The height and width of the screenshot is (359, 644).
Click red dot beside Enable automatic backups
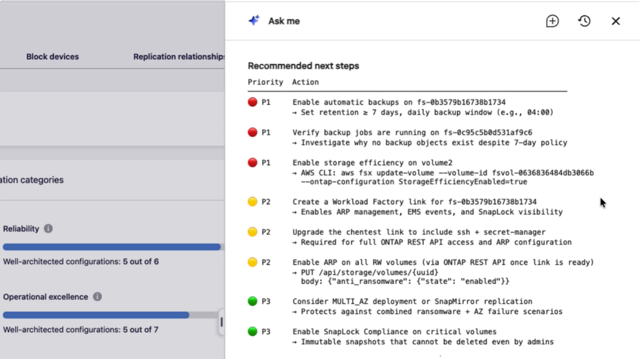tap(252, 102)
